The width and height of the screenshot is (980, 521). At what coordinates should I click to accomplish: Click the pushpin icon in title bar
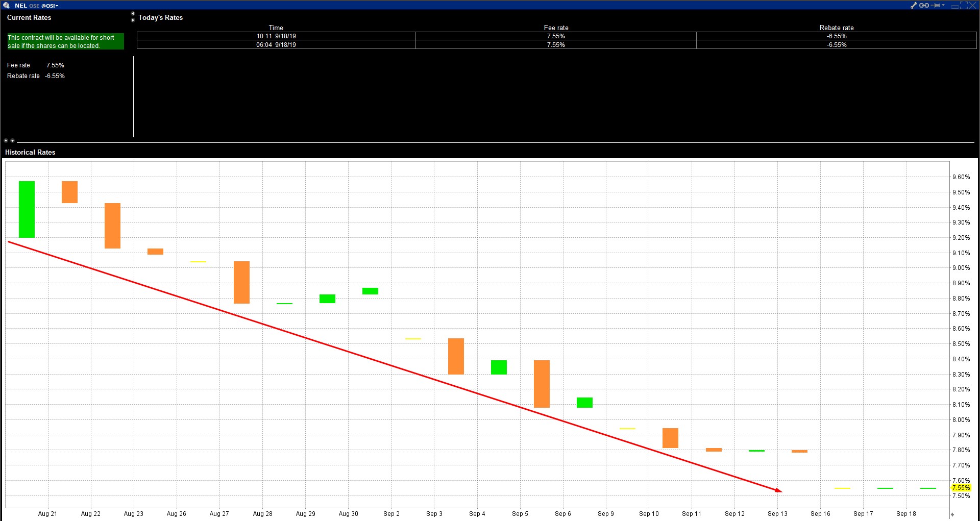tap(936, 5)
